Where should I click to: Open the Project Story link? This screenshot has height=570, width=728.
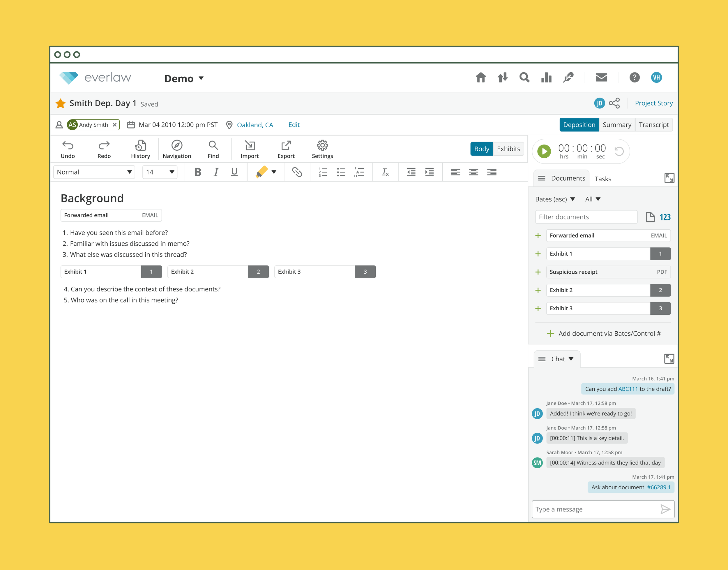click(x=654, y=103)
